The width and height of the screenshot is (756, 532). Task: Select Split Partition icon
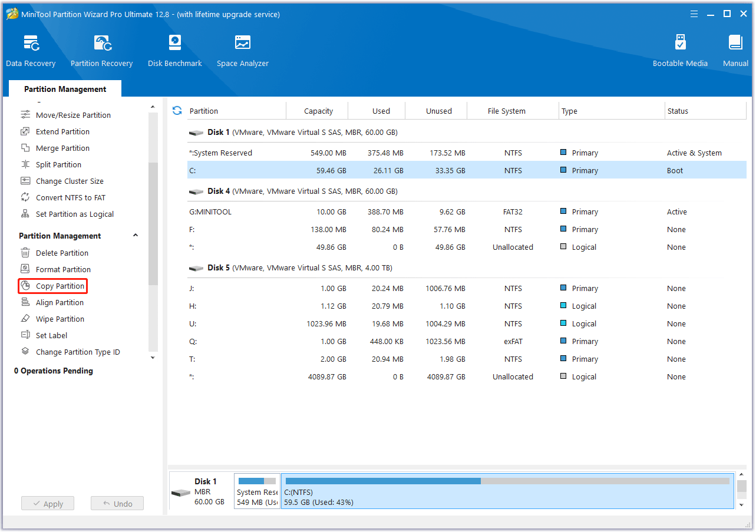pyautogui.click(x=25, y=164)
